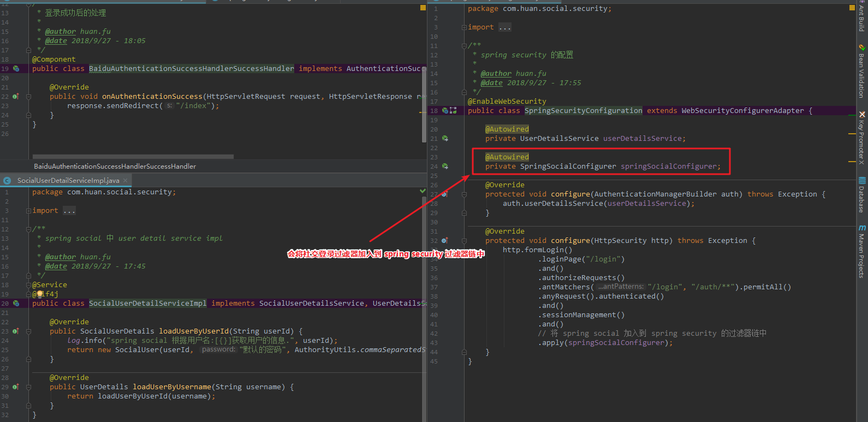Collapse the loadUserByUserId method
The width and height of the screenshot is (868, 422).
coord(28,331)
